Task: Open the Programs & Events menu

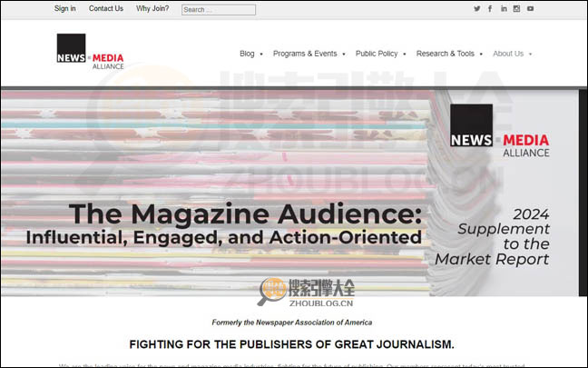Action: pyautogui.click(x=305, y=54)
